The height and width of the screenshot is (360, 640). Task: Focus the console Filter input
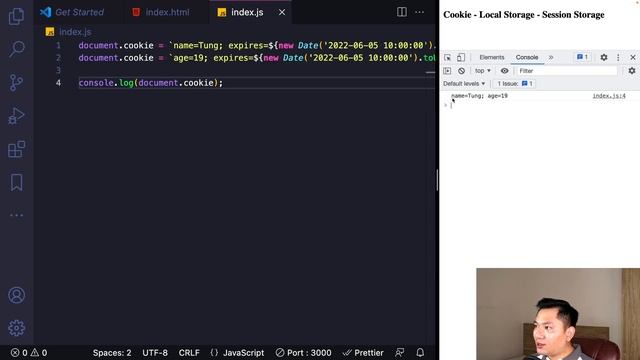567,71
